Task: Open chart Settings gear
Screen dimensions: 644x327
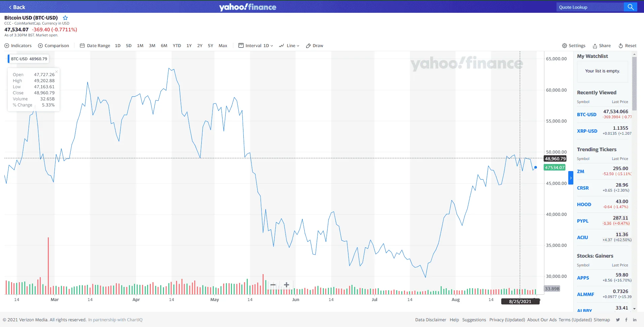Action: point(574,46)
